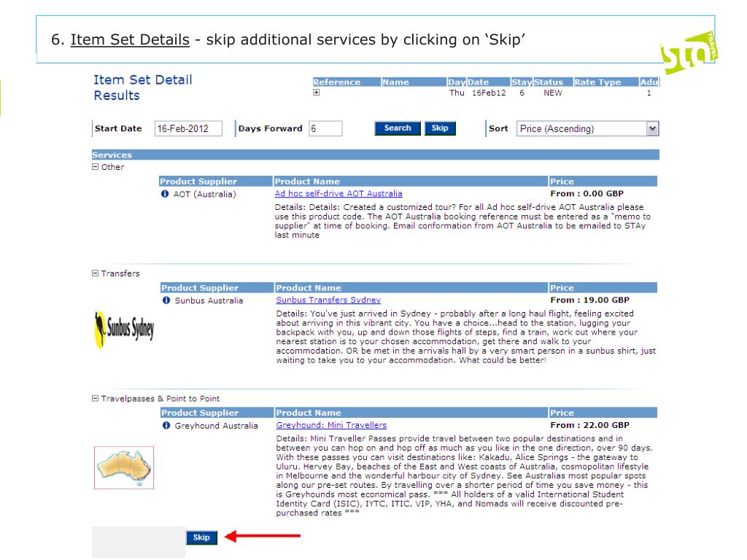747x560 pixels.
Task: Click the Skip button next to Search
Action: coord(440,128)
